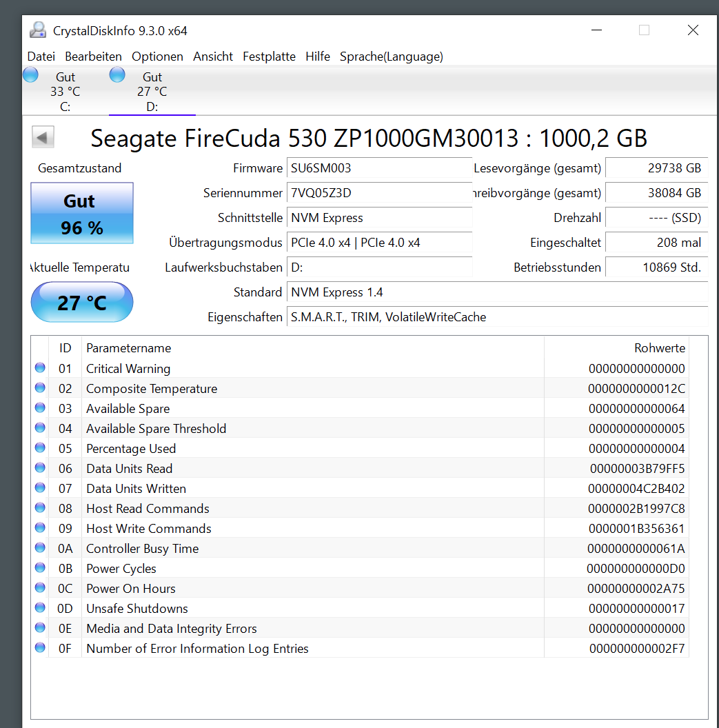Click the Schnittstelle field NVM Express

[379, 218]
